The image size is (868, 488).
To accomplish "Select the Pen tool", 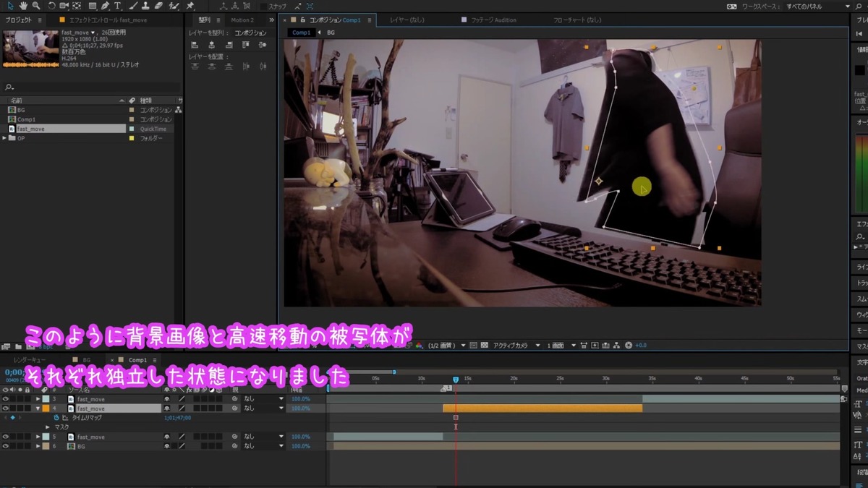I will (106, 5).
